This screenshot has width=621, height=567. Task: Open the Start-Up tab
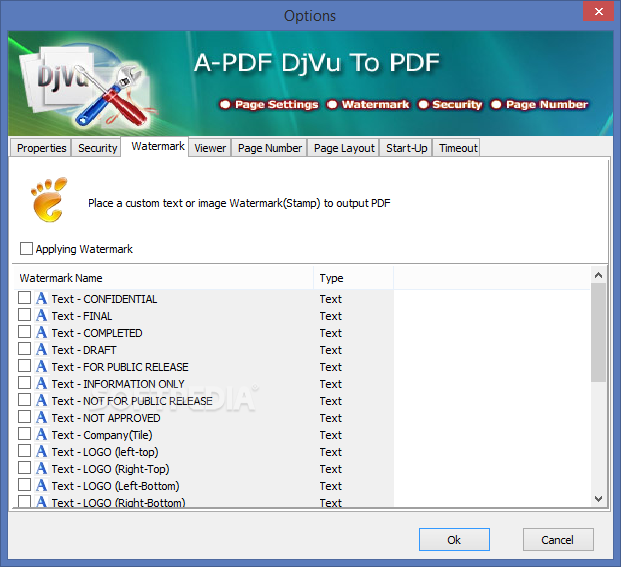[x=406, y=148]
